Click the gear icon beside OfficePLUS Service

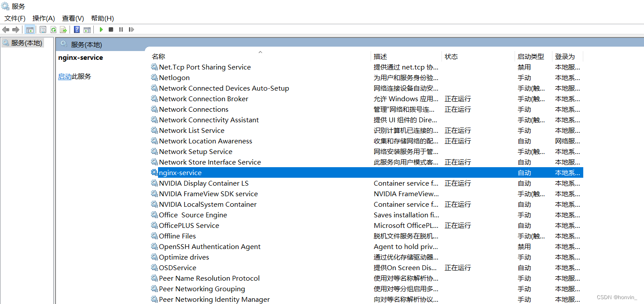pos(155,225)
